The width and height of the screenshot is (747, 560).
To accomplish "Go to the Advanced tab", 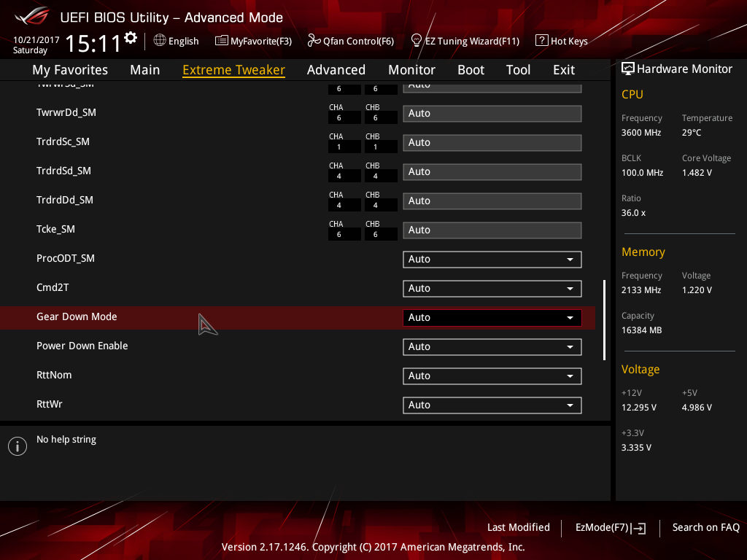I will [x=336, y=70].
